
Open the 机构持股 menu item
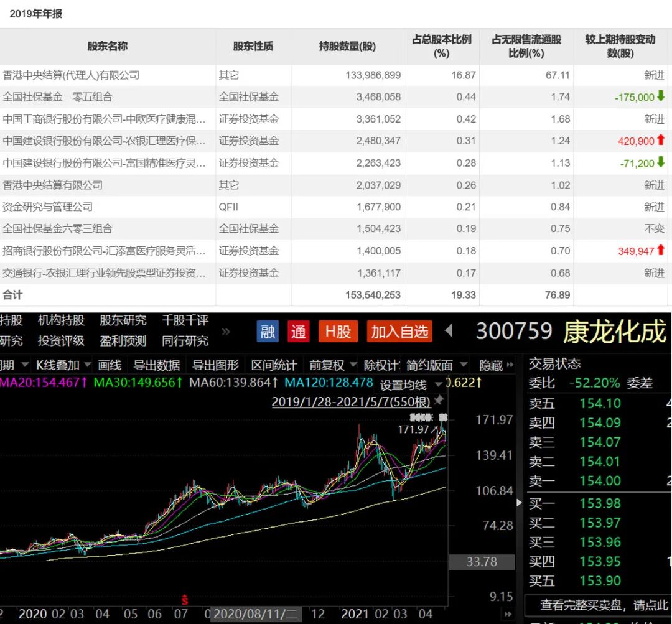click(x=61, y=320)
